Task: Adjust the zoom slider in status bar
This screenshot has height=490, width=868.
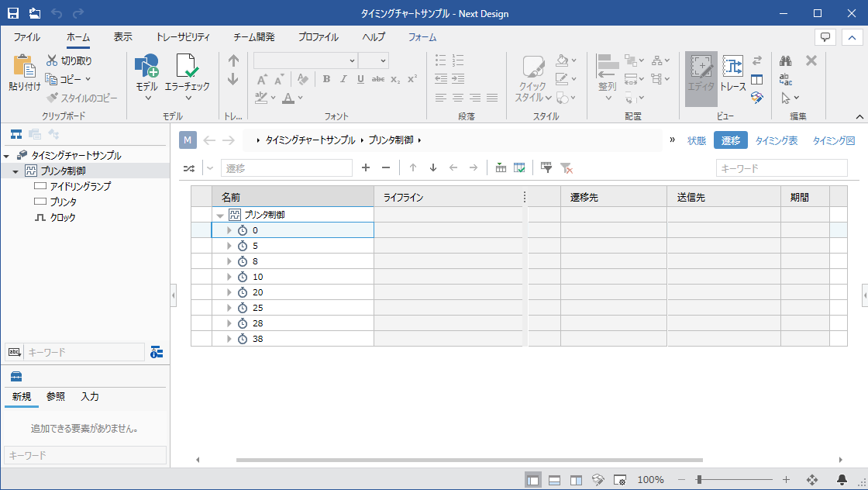Action: (x=699, y=479)
